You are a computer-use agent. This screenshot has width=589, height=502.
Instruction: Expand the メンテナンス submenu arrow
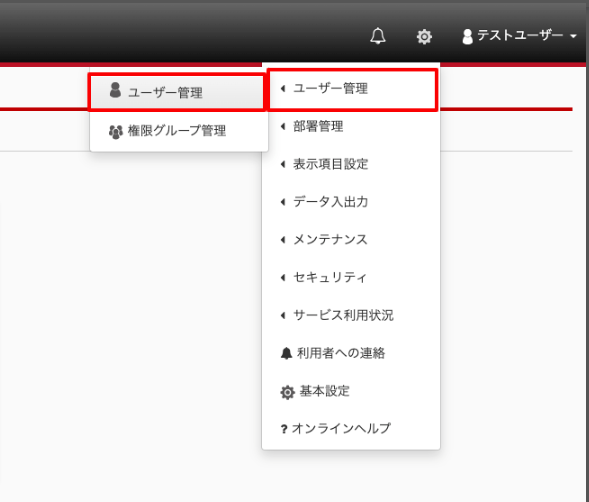pyautogui.click(x=283, y=240)
